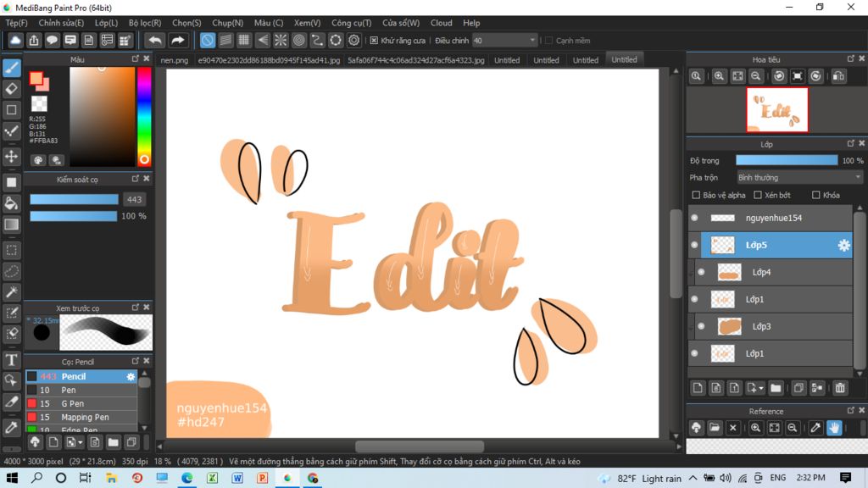The image size is (868, 488).
Task: Select hand tool in Reference panel
Action: (x=834, y=427)
